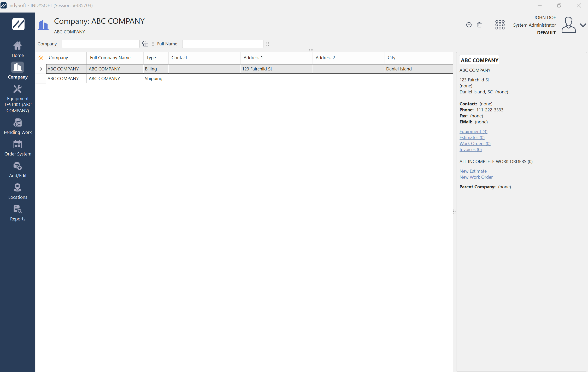Click in the Full Name search field
The height and width of the screenshot is (372, 588).
tap(223, 44)
